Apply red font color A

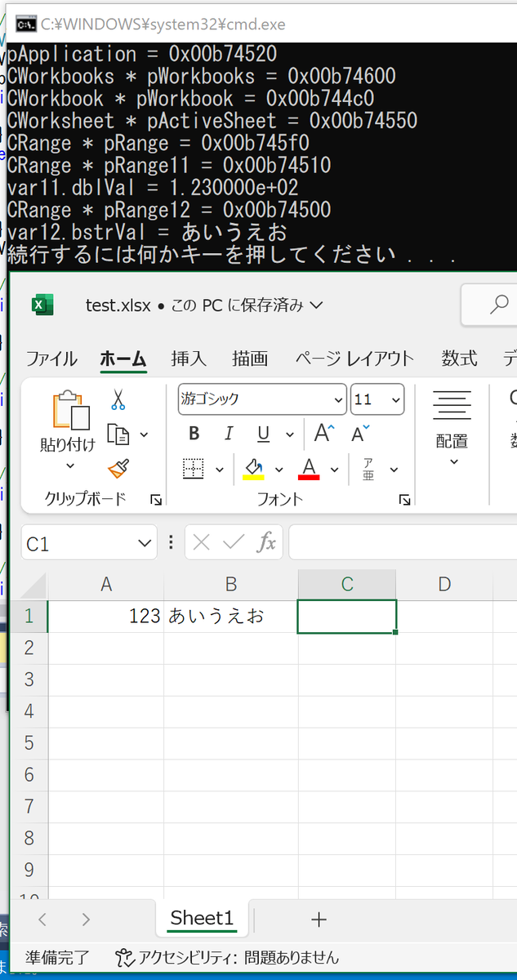tap(309, 469)
